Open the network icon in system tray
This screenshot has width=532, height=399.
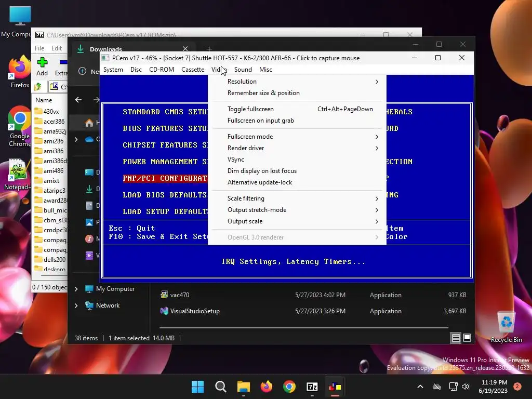pos(453,387)
